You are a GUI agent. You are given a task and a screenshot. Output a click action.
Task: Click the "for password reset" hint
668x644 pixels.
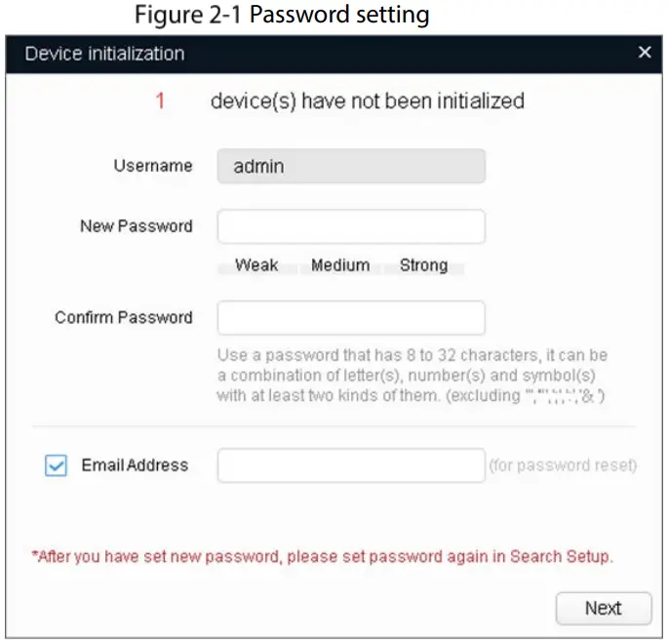563,466
